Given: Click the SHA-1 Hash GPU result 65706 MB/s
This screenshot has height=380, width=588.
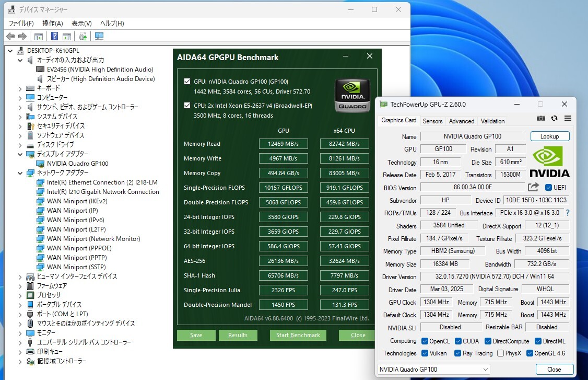Looking at the screenshot, I should pos(283,275).
